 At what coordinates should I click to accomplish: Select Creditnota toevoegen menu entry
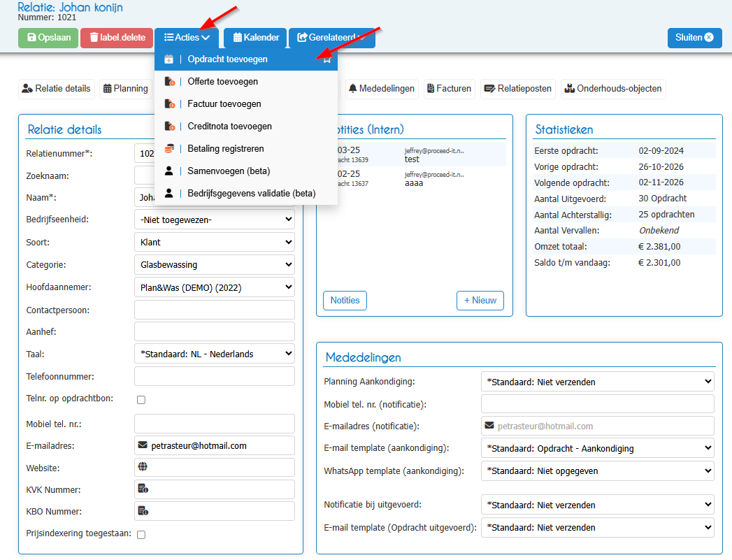coord(246,127)
